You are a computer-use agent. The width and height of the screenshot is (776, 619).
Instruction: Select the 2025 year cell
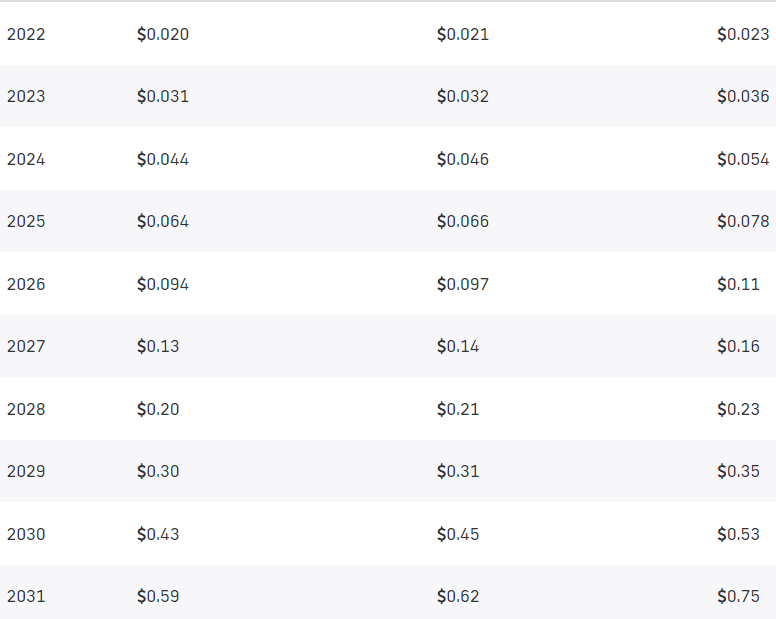26,221
